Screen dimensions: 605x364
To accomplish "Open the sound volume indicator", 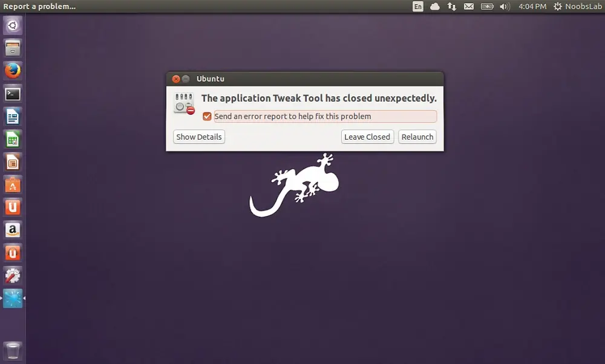I will (x=505, y=7).
